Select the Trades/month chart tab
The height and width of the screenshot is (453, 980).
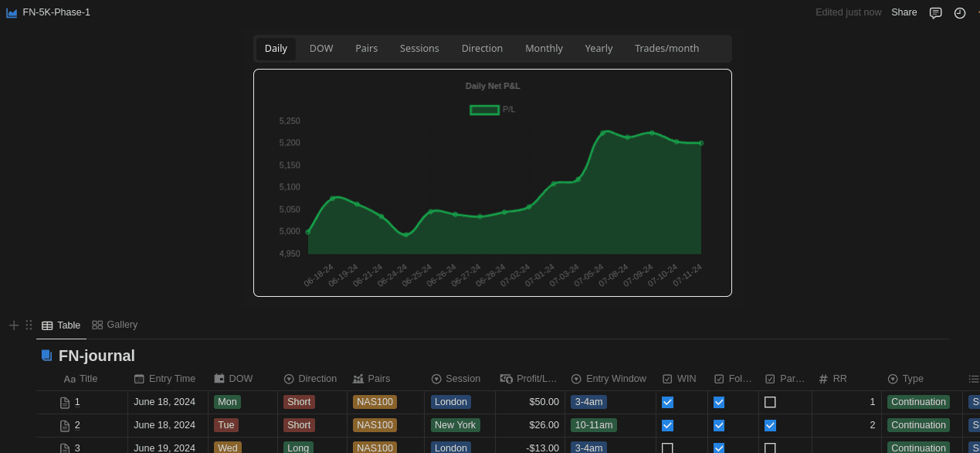[x=666, y=48]
